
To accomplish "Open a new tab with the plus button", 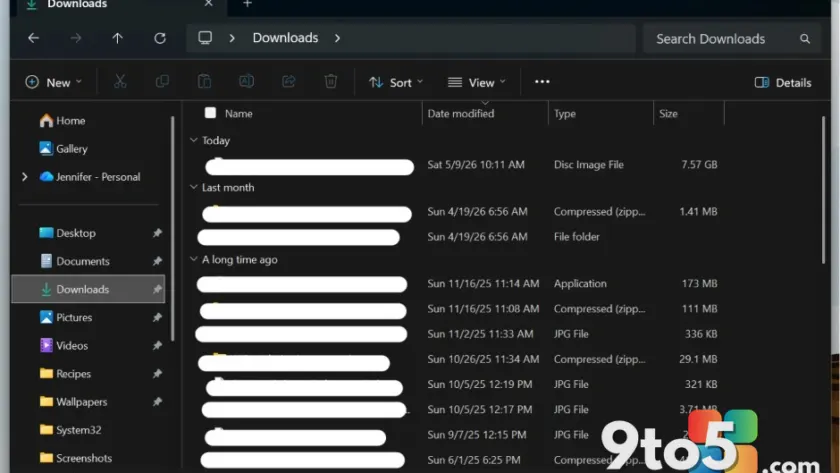I will 248,4.
